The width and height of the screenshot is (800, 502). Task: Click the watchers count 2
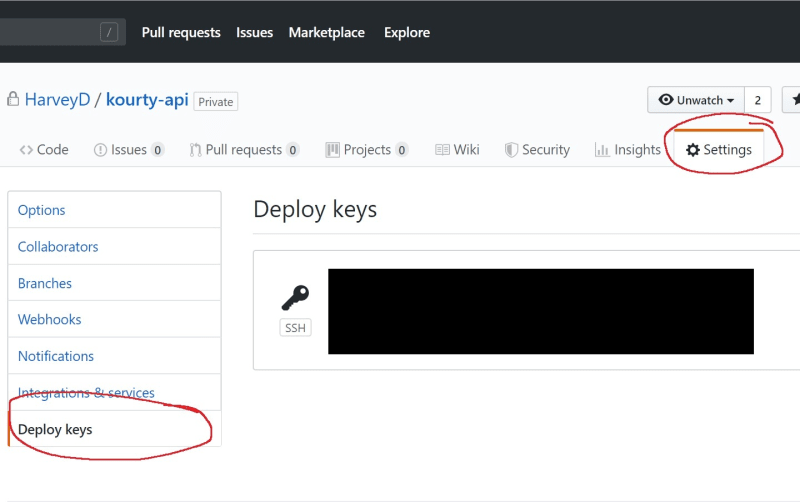[x=758, y=100]
